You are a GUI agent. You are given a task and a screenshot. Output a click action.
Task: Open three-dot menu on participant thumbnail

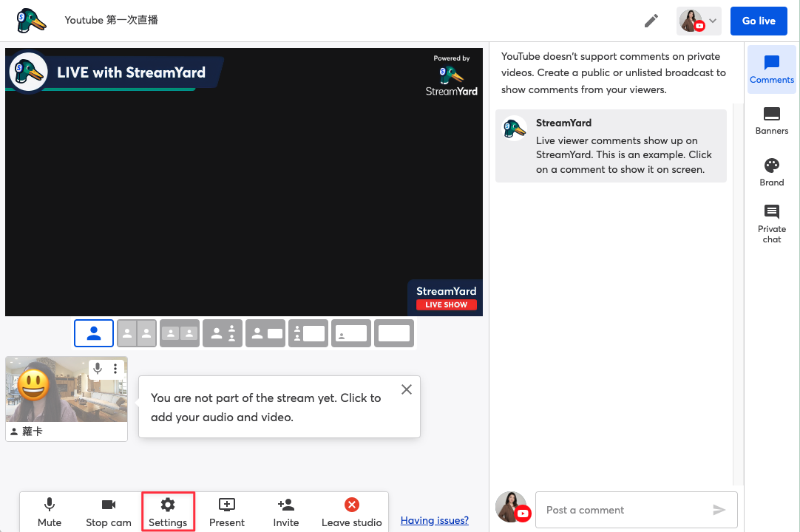(x=115, y=368)
